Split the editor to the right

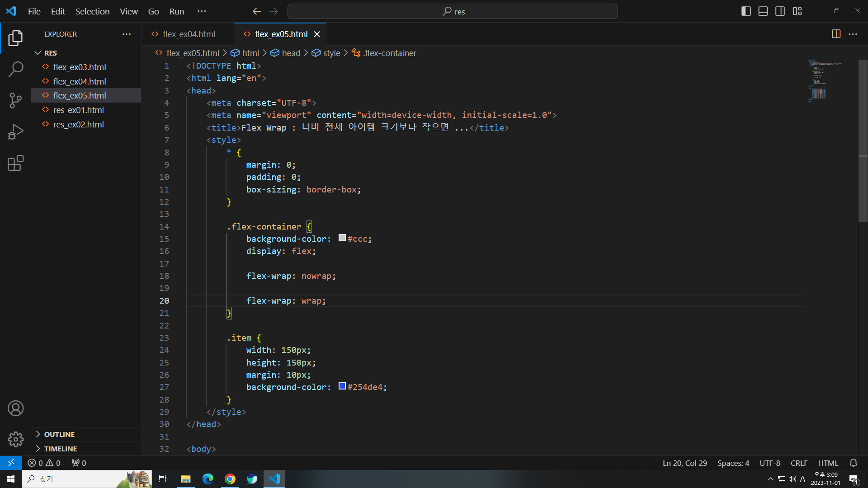pos(836,34)
